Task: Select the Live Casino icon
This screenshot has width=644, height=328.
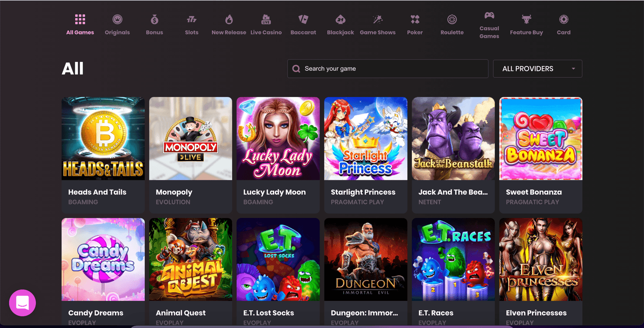Action: click(x=266, y=19)
